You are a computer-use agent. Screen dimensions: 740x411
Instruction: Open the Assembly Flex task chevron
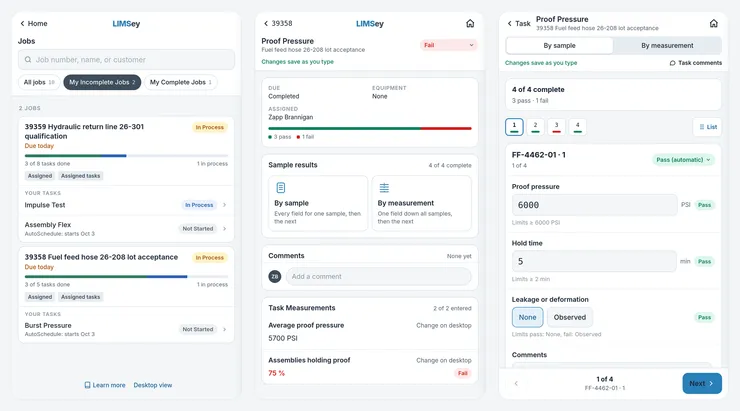[x=225, y=228]
